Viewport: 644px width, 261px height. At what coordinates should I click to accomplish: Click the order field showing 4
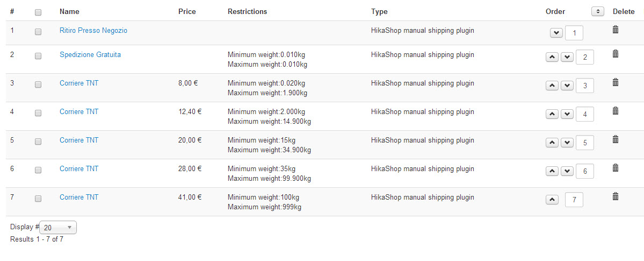point(585,115)
